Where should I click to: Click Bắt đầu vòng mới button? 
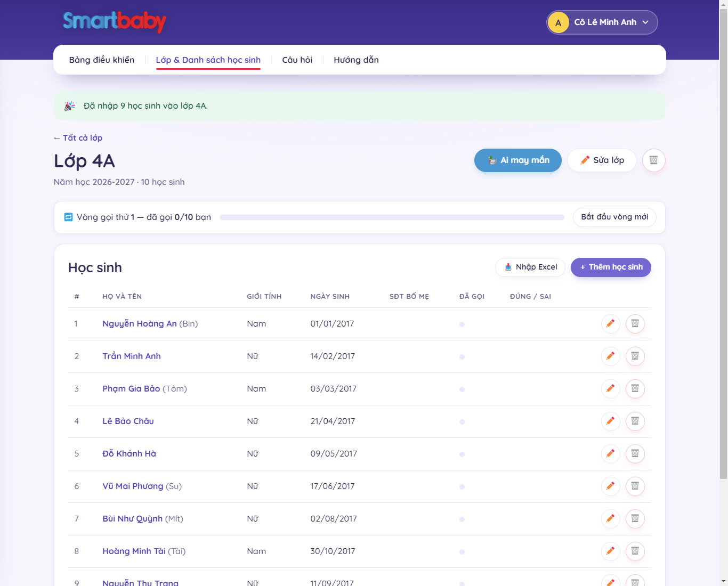click(x=614, y=217)
